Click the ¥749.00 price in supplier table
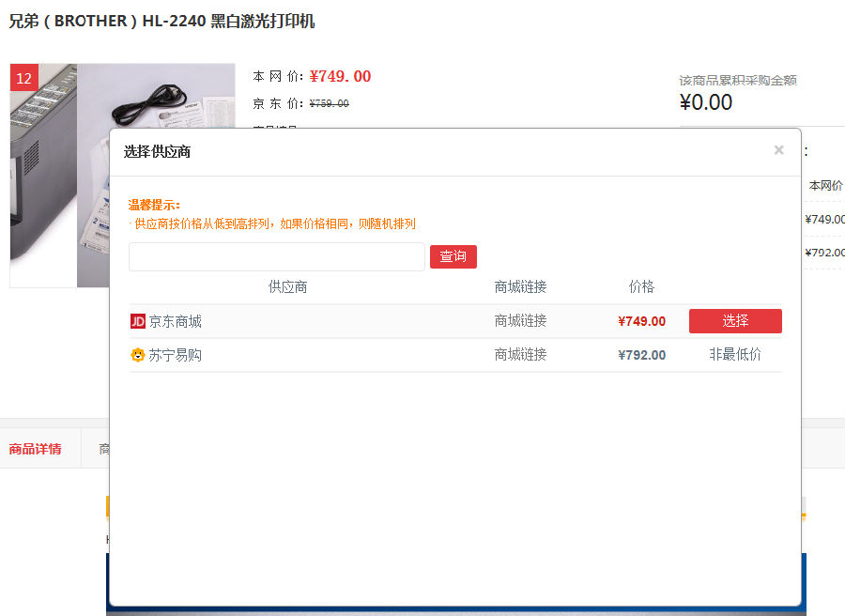The image size is (845, 616). [x=641, y=321]
